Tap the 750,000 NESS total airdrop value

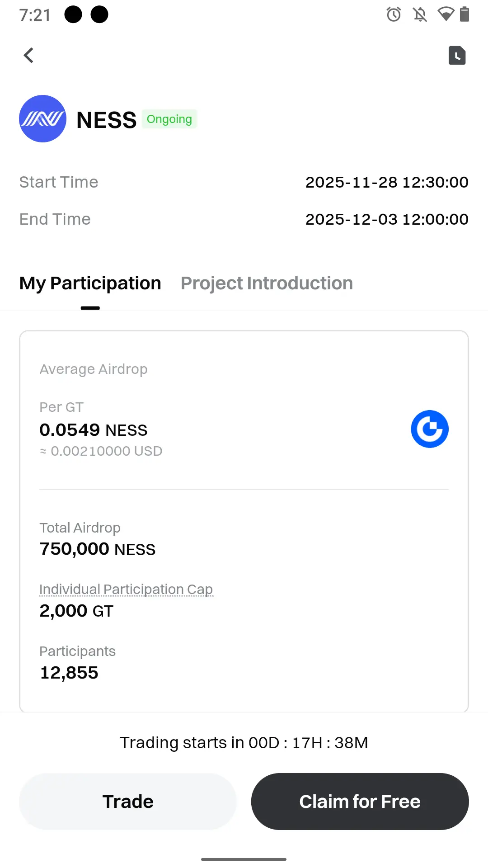point(98,549)
